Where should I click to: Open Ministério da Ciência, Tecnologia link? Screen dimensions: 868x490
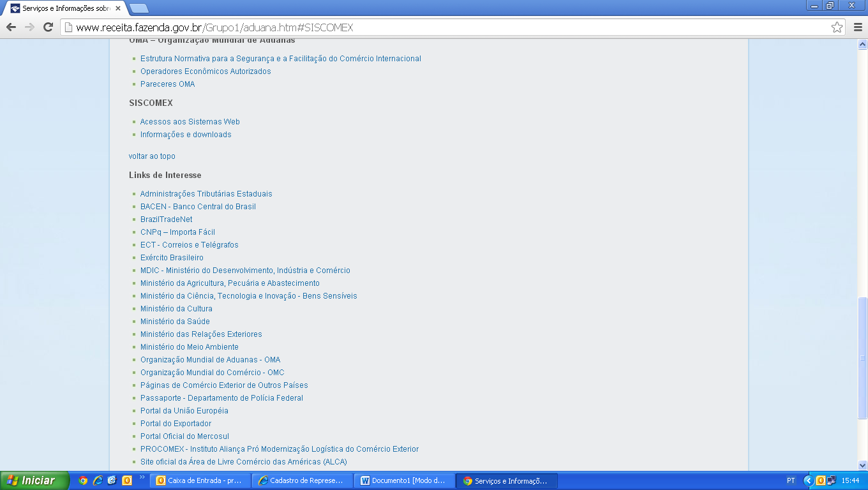coord(249,295)
